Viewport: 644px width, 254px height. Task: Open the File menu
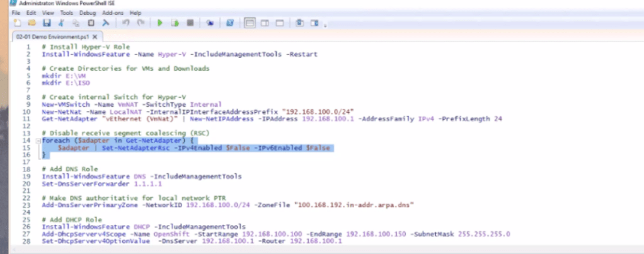click(16, 13)
